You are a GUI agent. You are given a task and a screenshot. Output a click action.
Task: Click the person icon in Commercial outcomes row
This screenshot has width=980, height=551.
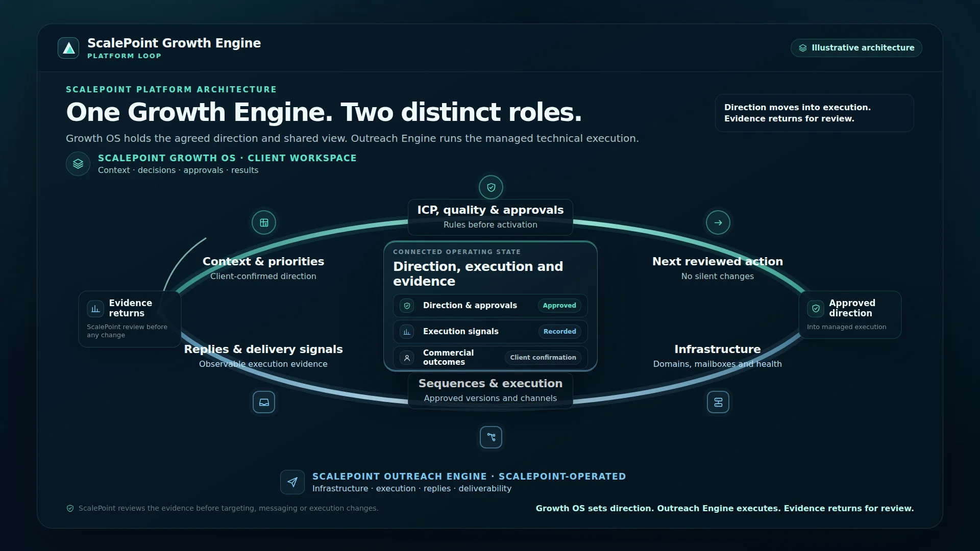coord(407,358)
